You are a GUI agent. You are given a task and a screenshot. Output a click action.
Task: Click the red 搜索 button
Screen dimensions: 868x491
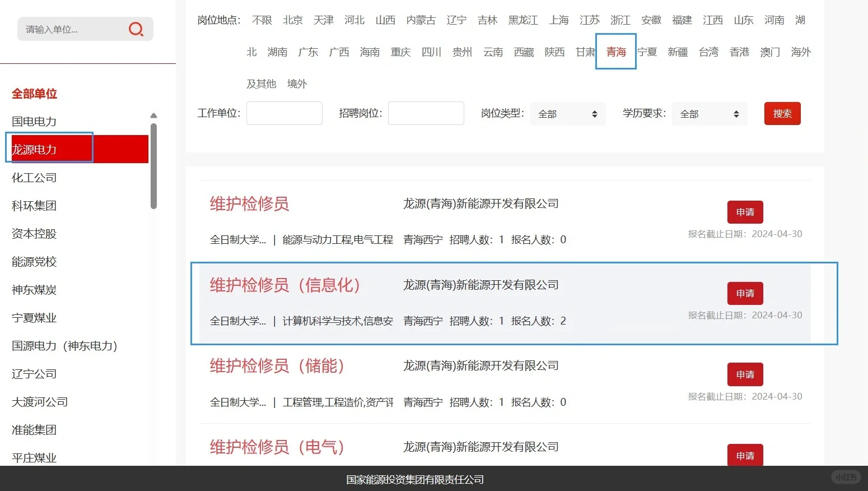782,113
